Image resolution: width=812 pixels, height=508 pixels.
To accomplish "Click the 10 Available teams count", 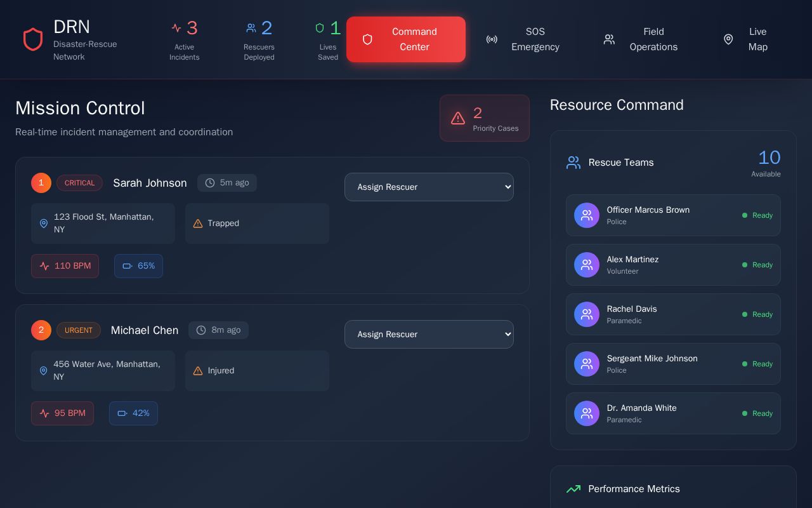I will (x=766, y=163).
